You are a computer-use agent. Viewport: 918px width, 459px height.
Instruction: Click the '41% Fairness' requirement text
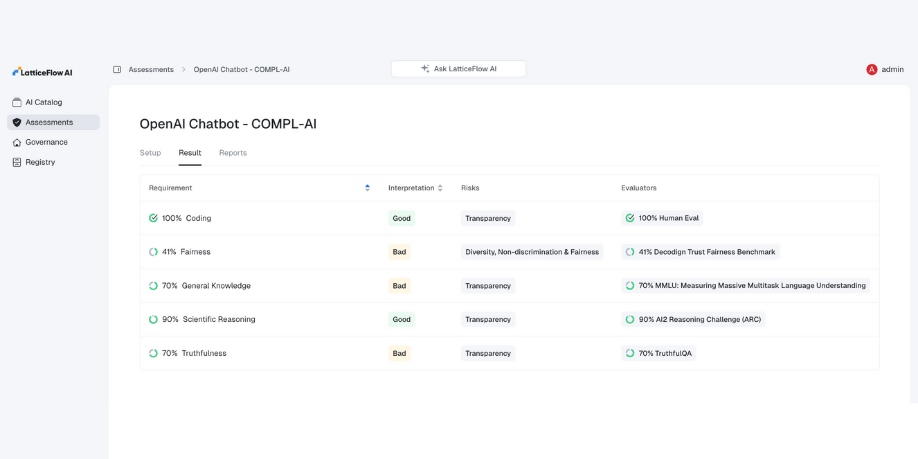186,252
